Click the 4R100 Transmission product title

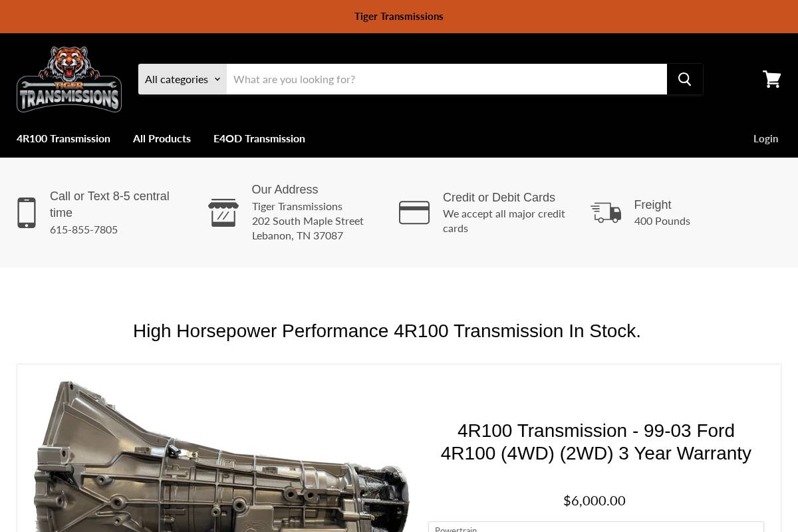click(x=596, y=442)
